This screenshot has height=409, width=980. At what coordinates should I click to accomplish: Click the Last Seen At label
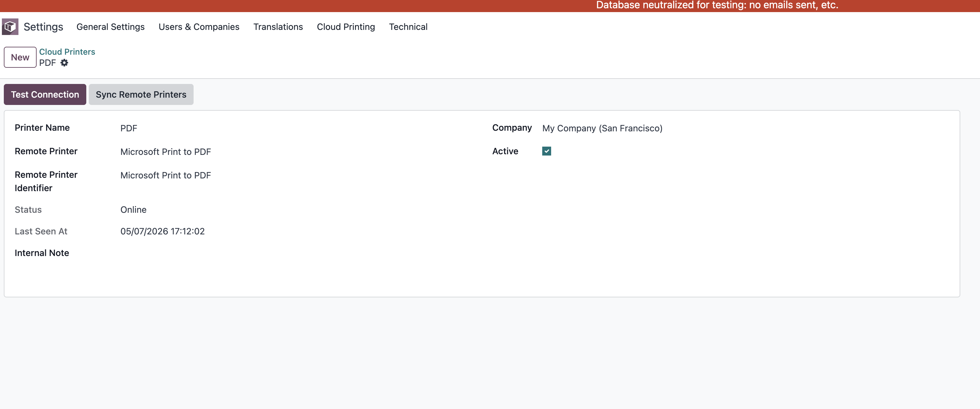[41, 232]
